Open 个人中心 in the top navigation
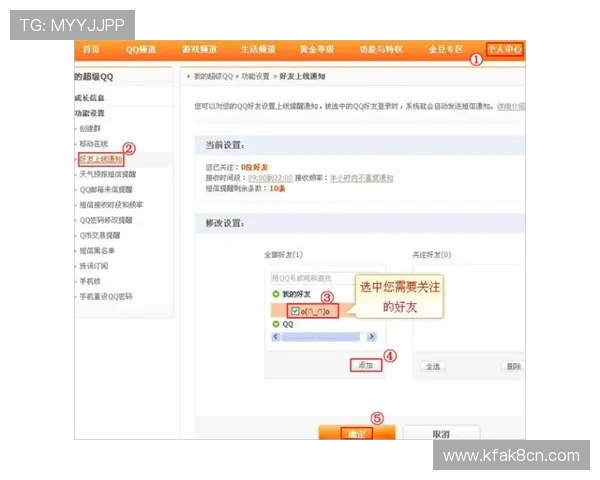Image resolution: width=600 pixels, height=480 pixels. (x=504, y=49)
